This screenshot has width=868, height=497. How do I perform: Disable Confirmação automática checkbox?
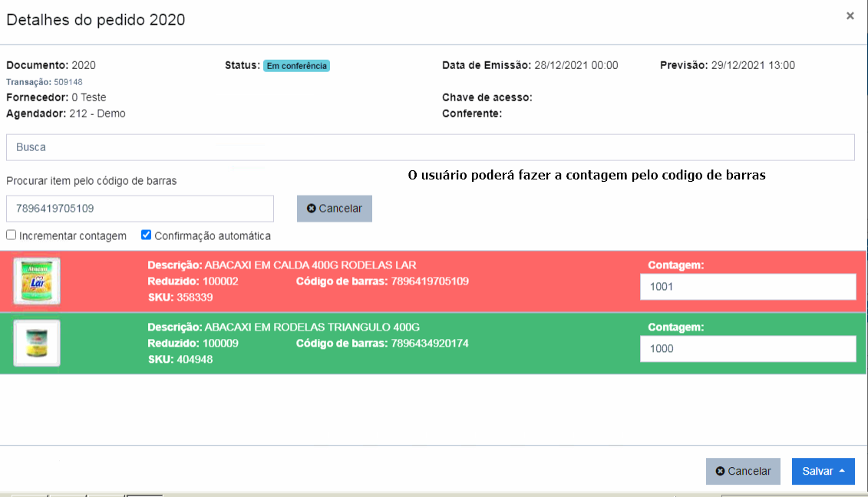click(x=146, y=235)
